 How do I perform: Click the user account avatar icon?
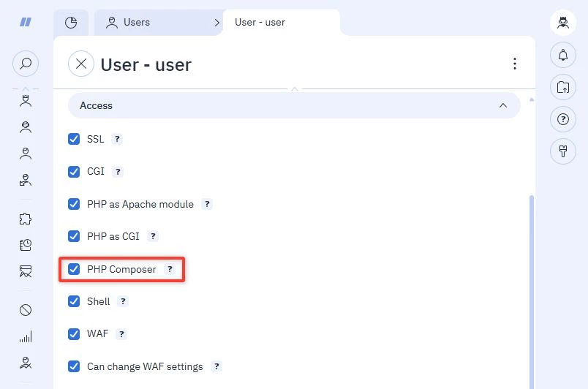pyautogui.click(x=563, y=23)
